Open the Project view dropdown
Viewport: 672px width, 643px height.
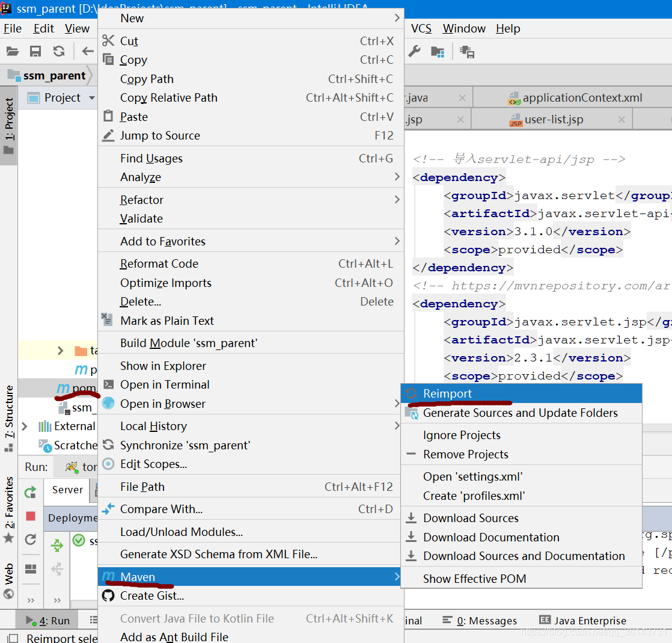[92, 98]
